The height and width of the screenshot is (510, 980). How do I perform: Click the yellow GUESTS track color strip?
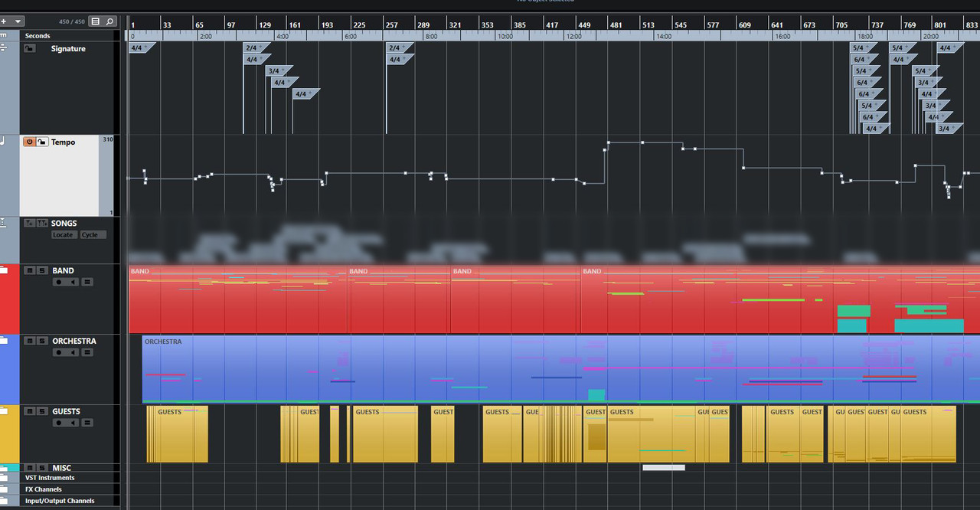click(x=9, y=434)
